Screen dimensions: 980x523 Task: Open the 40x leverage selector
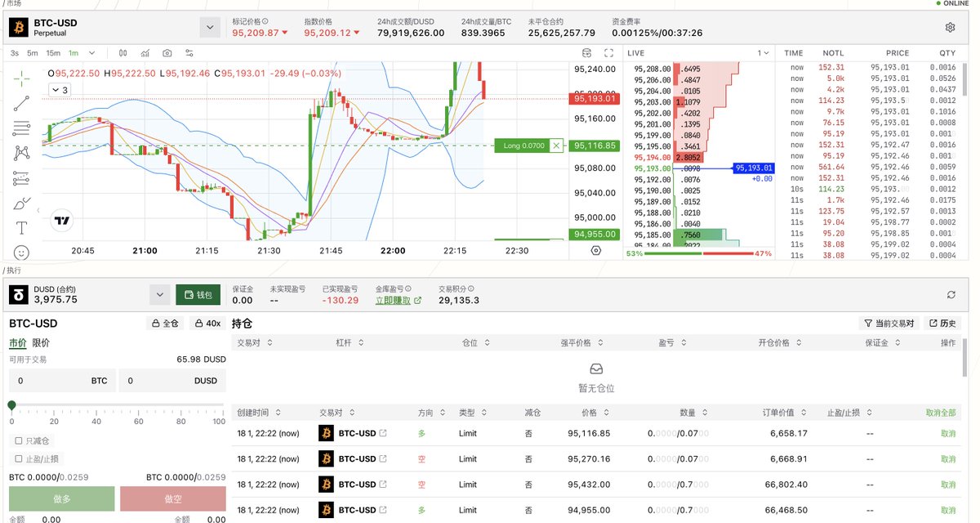coord(207,323)
